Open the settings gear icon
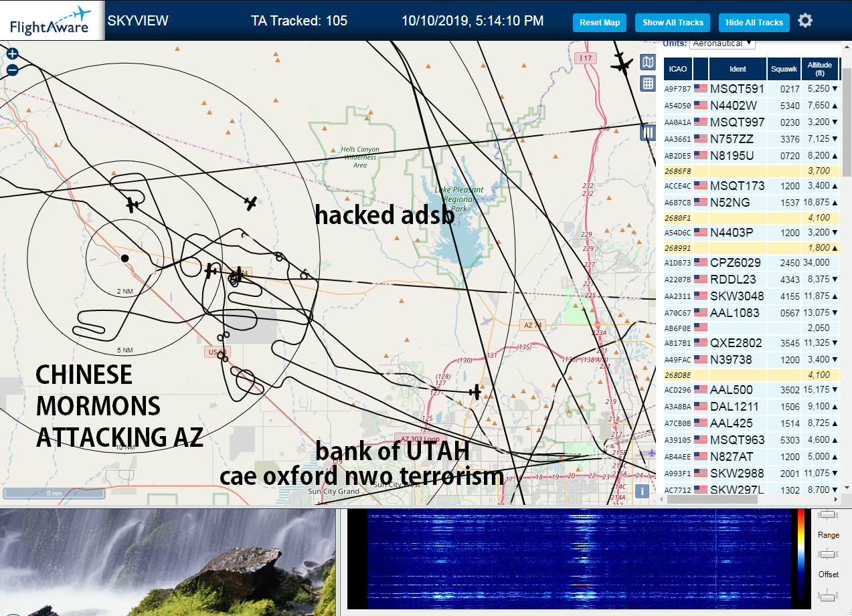 [x=805, y=21]
